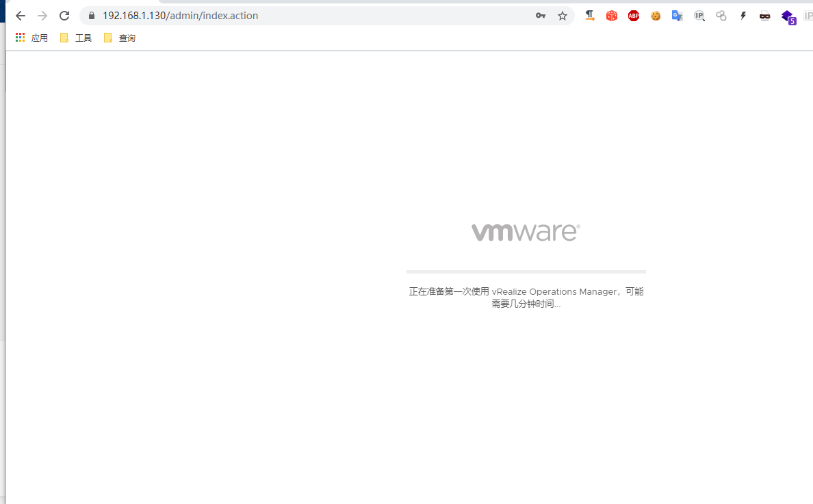Open the paragraph-arrow extension
813x504 pixels.
tap(590, 16)
